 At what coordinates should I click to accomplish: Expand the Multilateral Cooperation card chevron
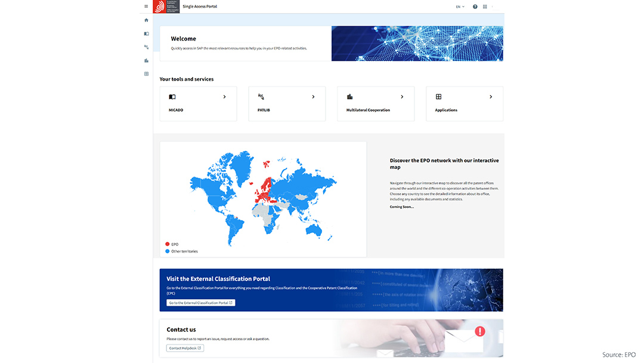[402, 97]
